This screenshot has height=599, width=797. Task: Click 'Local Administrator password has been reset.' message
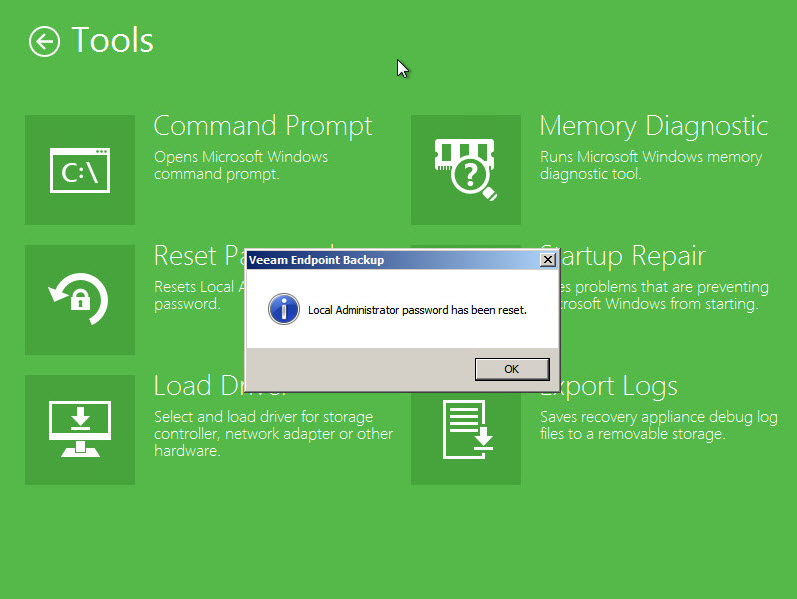tap(417, 310)
